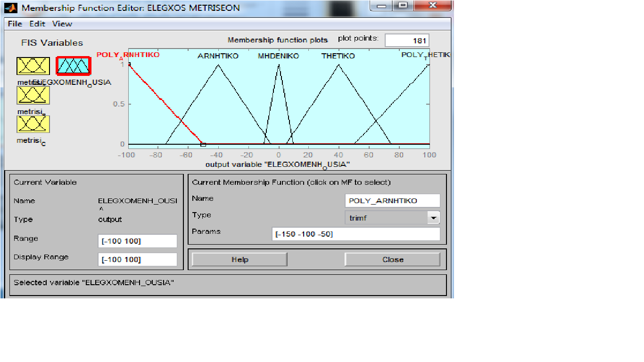Select the THETIKO membership function label

[338, 56]
